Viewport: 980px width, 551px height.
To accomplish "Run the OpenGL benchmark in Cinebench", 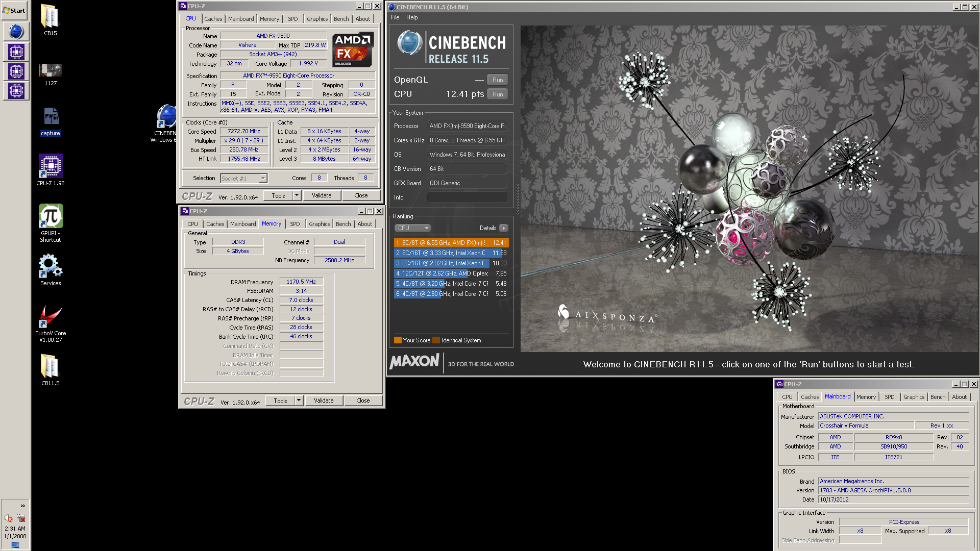I will [498, 80].
